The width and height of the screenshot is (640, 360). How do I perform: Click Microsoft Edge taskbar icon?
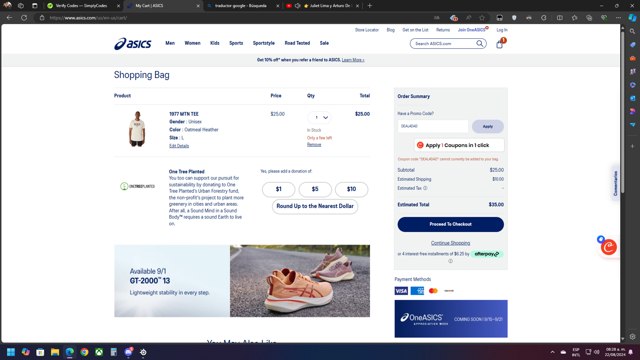coord(69,352)
